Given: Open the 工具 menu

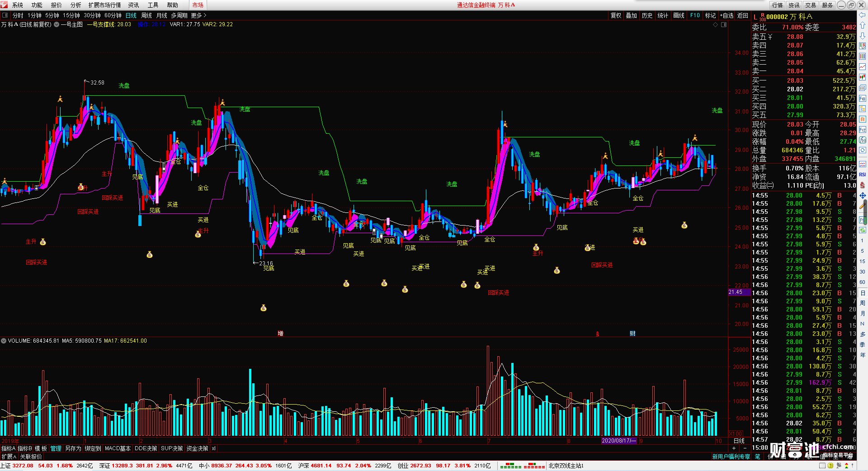Looking at the screenshot, I should tap(153, 5).
